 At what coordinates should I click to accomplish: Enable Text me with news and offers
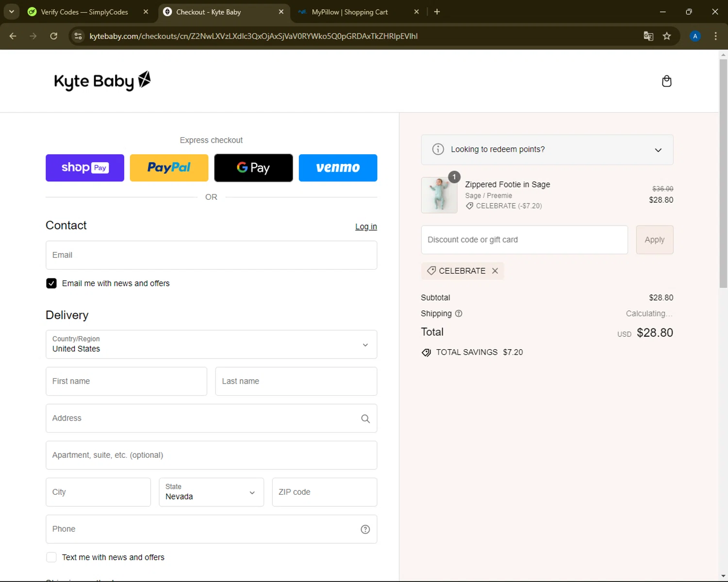(x=51, y=557)
